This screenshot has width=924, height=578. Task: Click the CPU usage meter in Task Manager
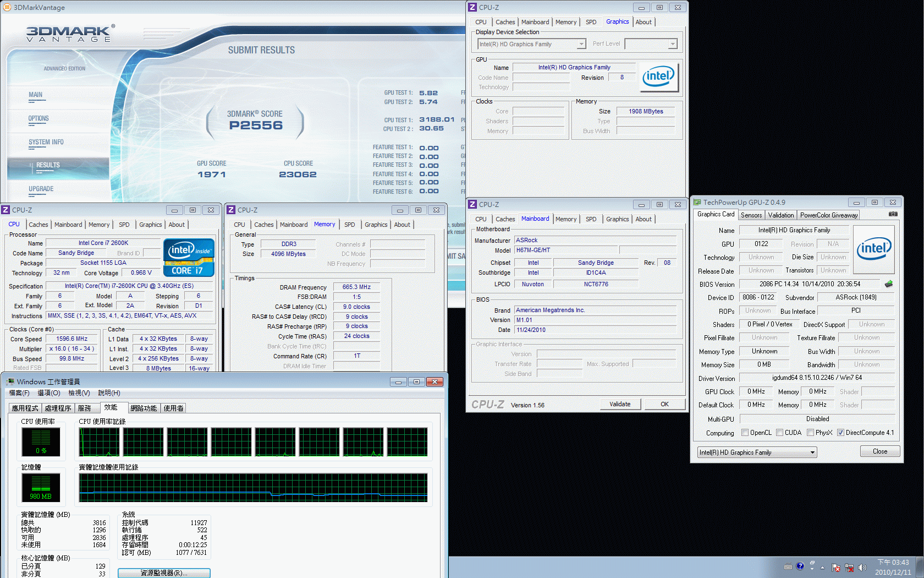point(41,441)
